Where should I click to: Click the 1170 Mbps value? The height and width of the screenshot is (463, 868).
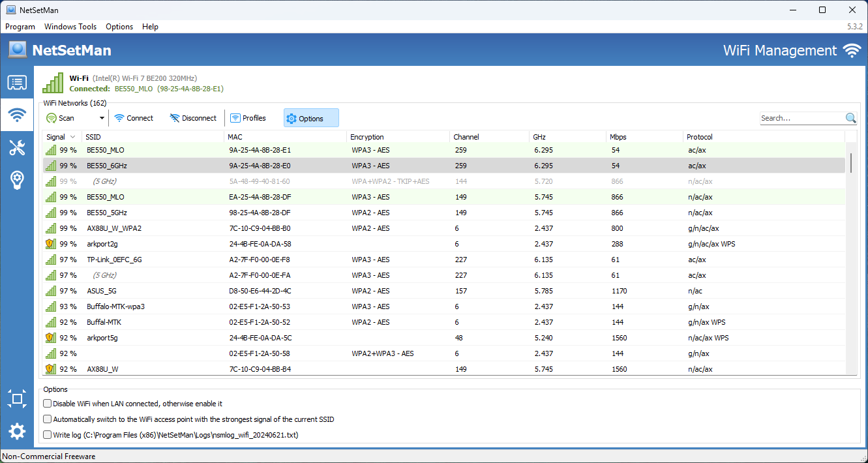(x=619, y=291)
